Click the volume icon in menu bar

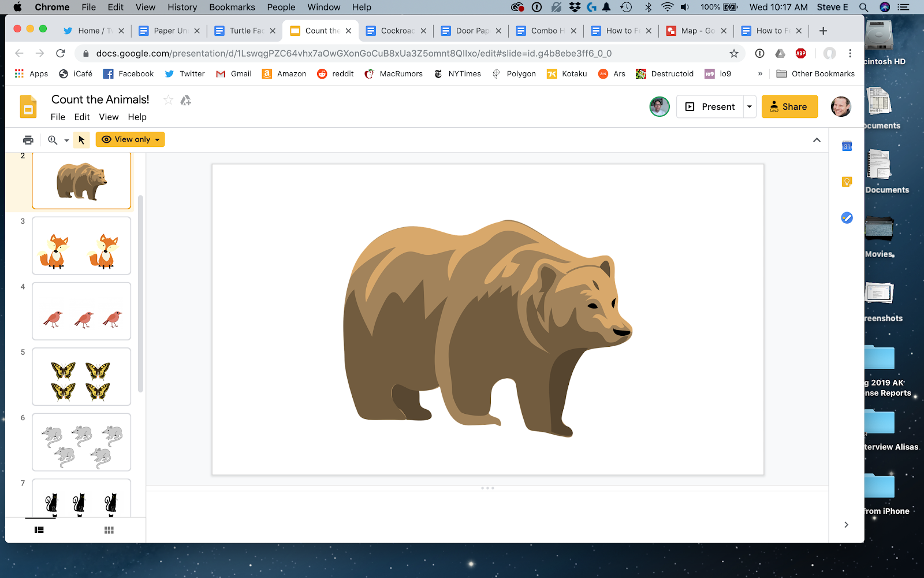[685, 7]
